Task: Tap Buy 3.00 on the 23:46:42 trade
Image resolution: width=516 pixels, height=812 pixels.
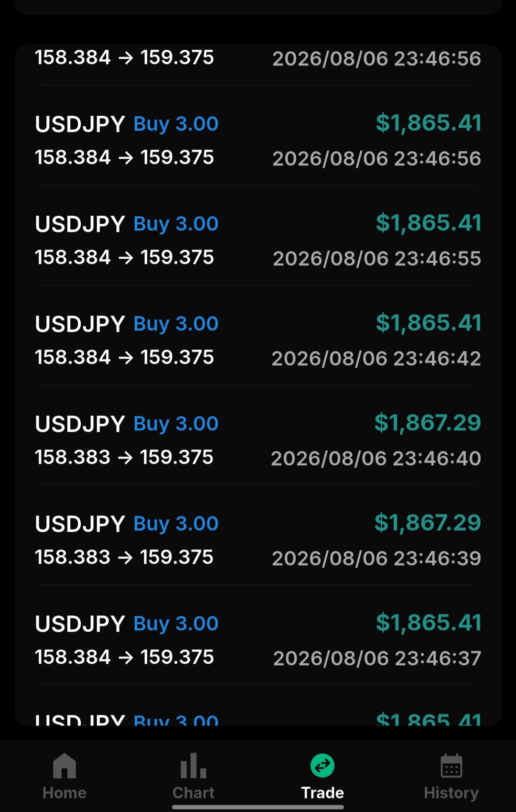Action: point(176,324)
